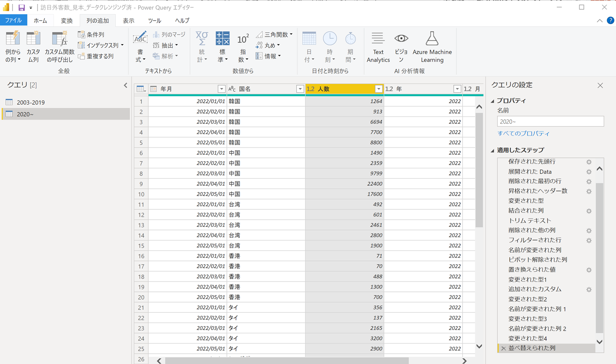
Task: Close the Query Settings (クエリの設定) pane
Action: pos(600,85)
